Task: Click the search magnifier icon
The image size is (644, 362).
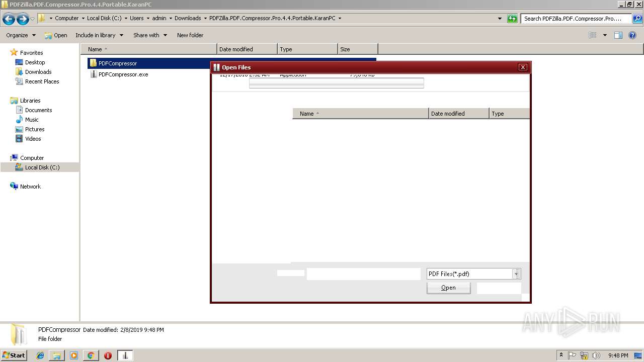Action: point(637,19)
